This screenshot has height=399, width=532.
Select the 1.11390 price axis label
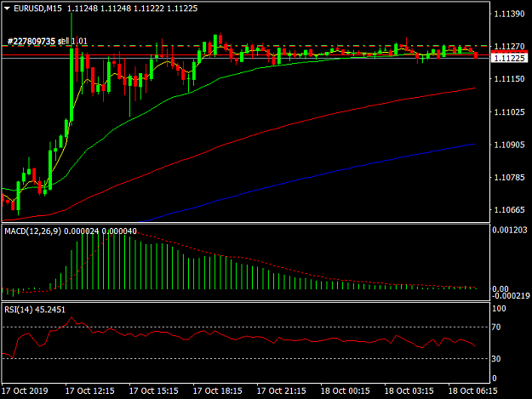[509, 14]
